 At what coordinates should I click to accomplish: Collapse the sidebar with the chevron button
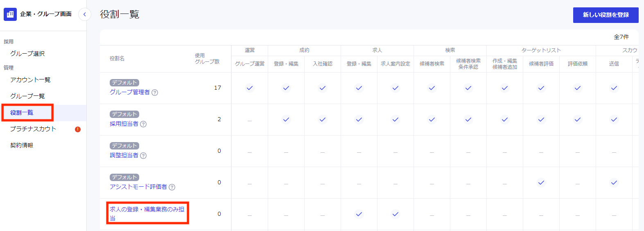(x=84, y=14)
